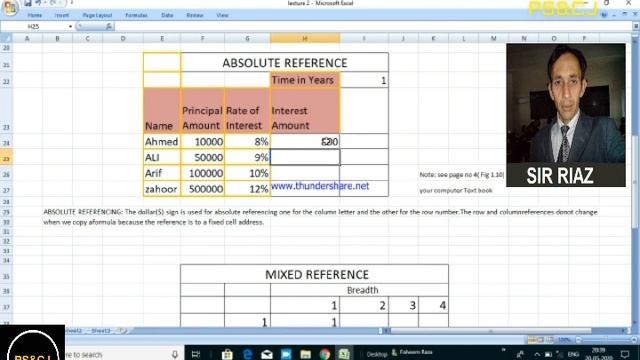Switch to Normal view in status bar

click(x=531, y=340)
